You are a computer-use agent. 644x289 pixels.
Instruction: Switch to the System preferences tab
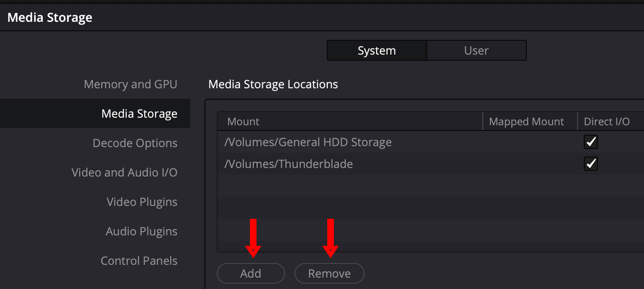click(377, 51)
